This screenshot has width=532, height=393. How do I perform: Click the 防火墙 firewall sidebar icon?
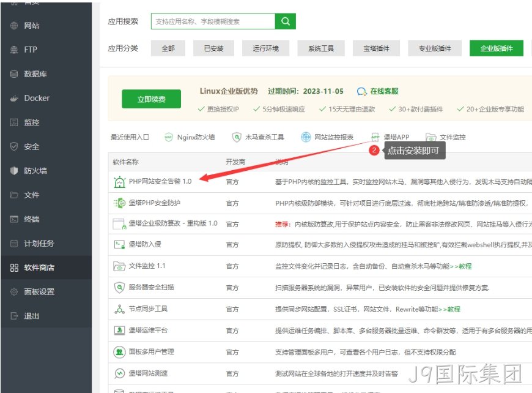coord(14,171)
